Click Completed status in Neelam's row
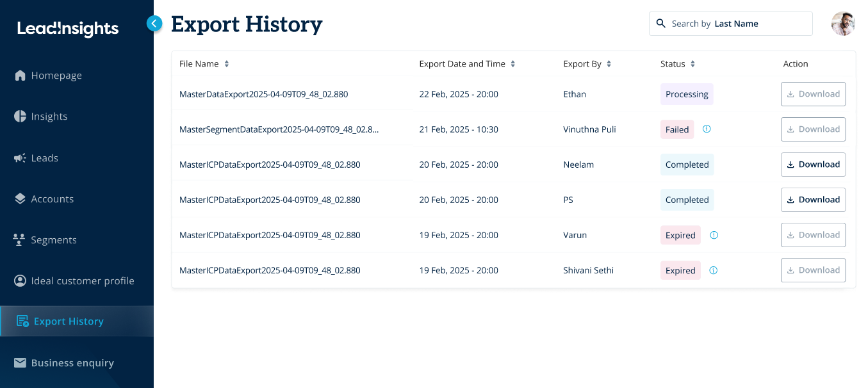This screenshot has width=868, height=388. click(687, 165)
